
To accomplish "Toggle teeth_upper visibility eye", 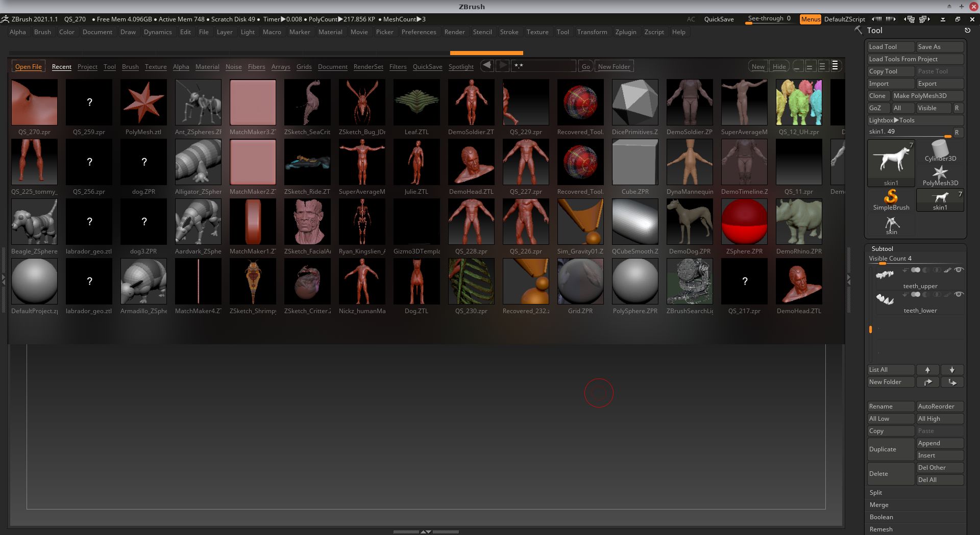I will click(959, 270).
